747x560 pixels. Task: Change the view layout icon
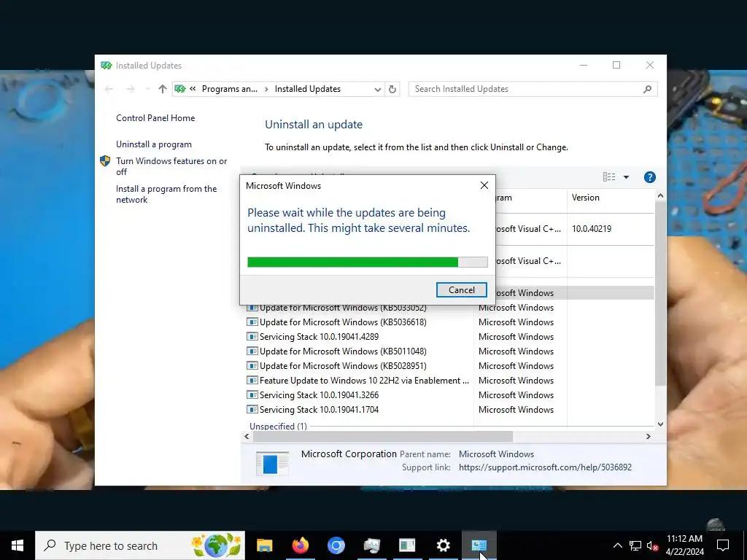point(609,177)
